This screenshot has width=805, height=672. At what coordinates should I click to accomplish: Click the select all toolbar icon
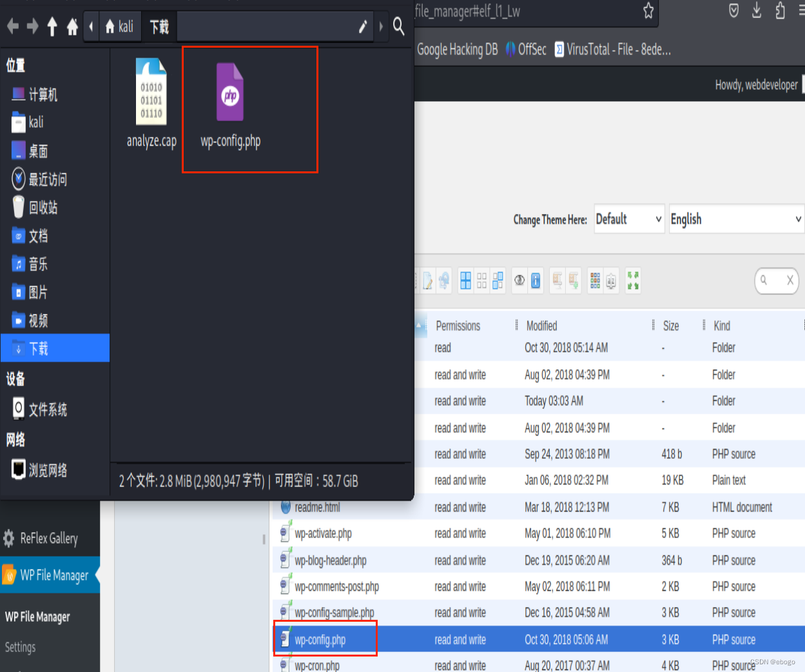pos(465,280)
